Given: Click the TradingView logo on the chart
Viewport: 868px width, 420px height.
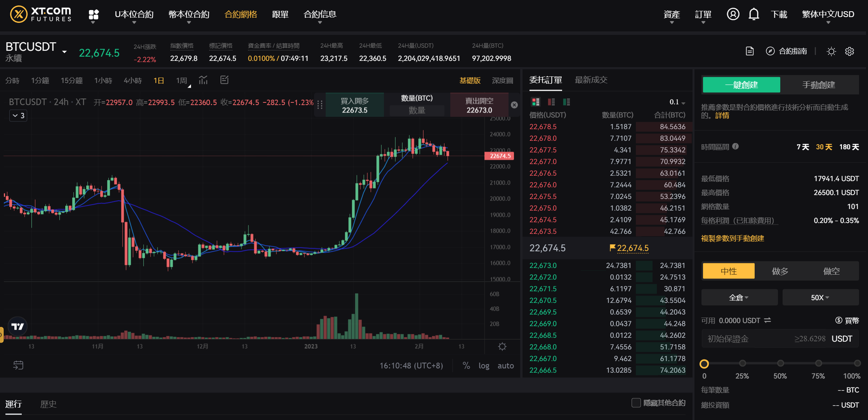Looking at the screenshot, I should (x=17, y=326).
